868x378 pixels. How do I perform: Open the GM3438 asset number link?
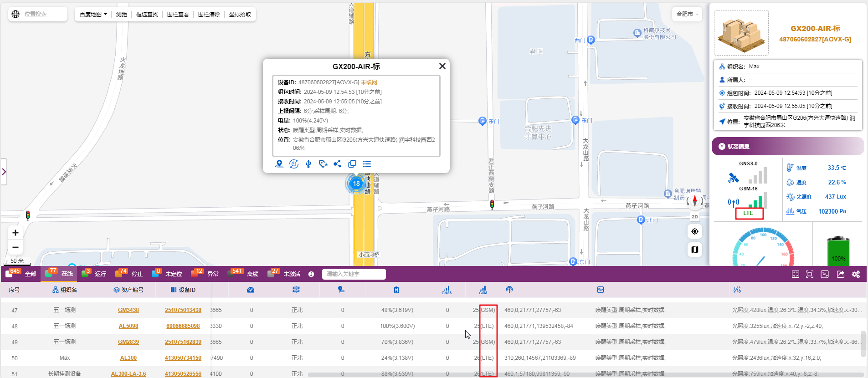[128, 310]
